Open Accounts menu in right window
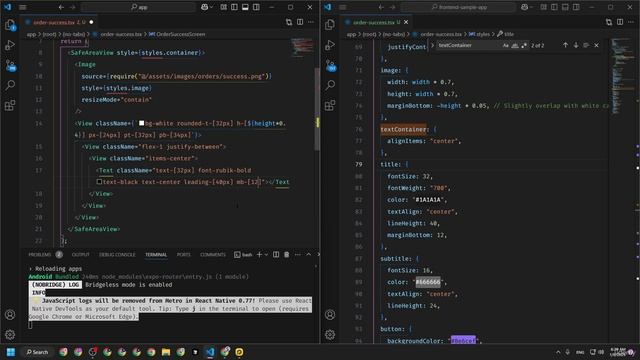This screenshot has height=360, width=640. [x=330, y=315]
